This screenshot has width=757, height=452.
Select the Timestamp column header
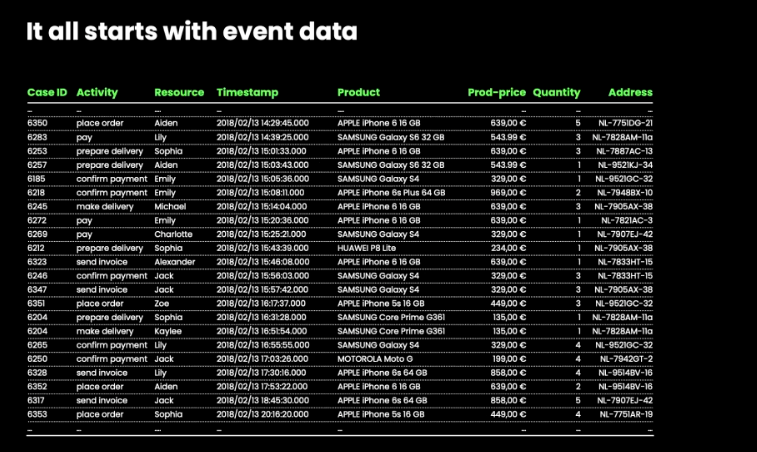247,92
